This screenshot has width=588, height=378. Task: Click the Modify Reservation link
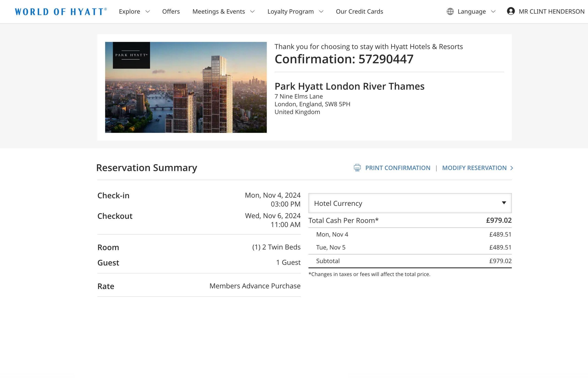[x=474, y=168]
